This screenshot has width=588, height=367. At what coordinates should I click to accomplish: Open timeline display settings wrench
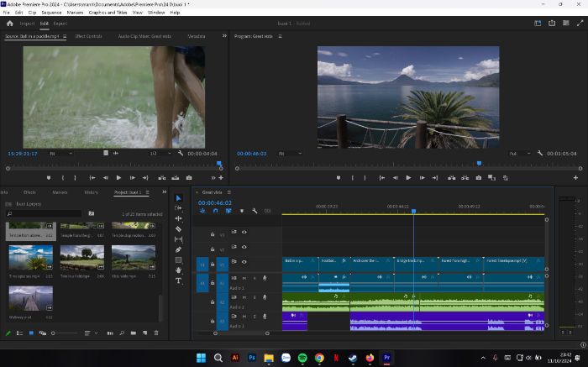255,211
